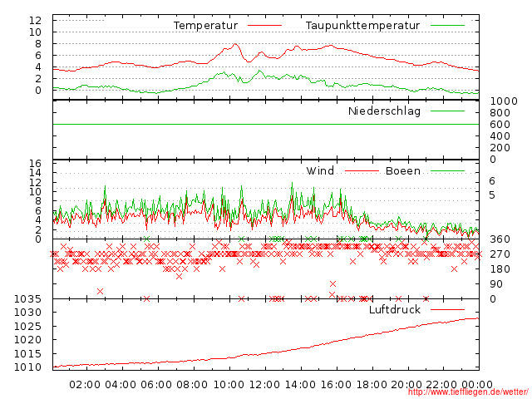Click the 06:00 time axis label

pyautogui.click(x=156, y=385)
